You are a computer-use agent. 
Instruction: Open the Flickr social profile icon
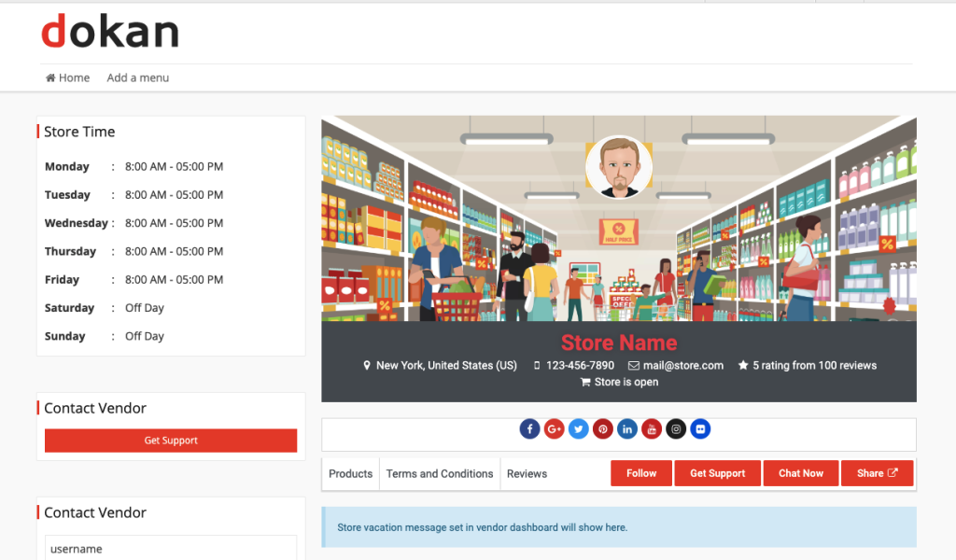coord(700,429)
